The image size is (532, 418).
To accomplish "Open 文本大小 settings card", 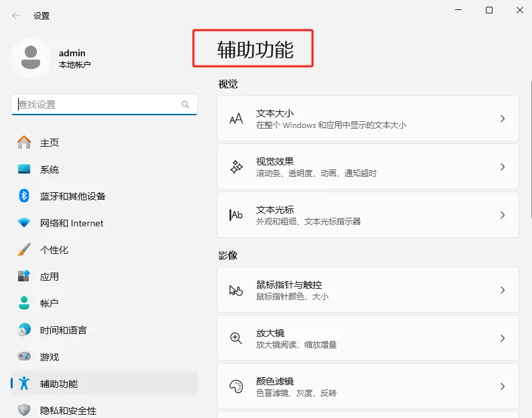I will coord(368,119).
